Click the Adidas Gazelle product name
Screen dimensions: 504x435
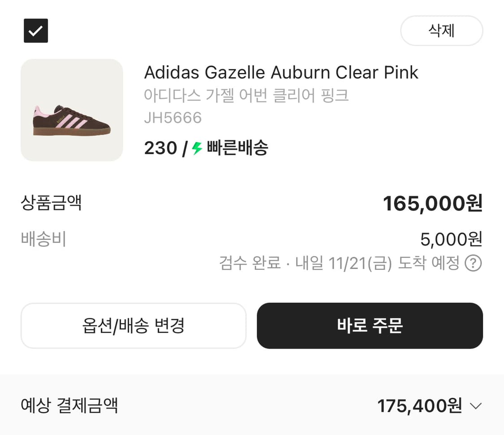click(x=281, y=72)
